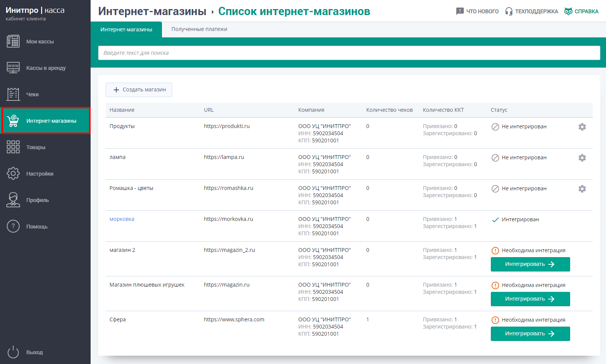Click shop name Продукты
606x364 pixels.
point(122,126)
